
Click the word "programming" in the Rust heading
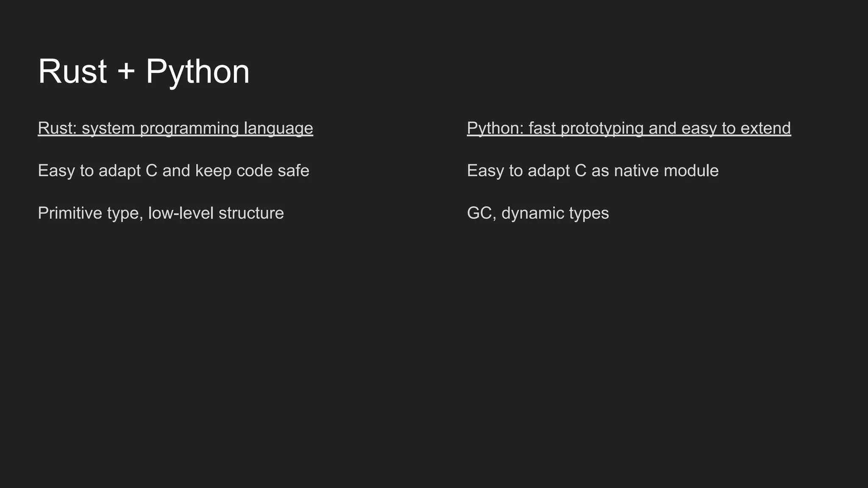189,128
